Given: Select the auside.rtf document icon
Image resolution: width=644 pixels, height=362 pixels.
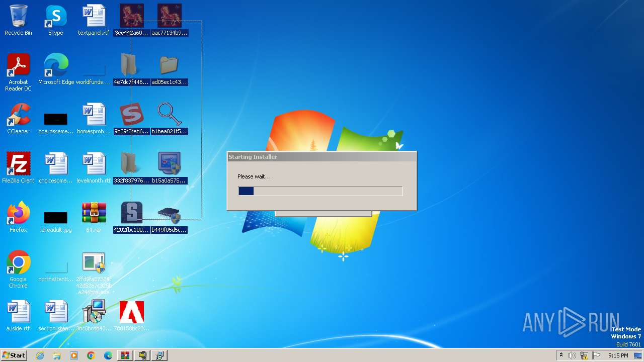Looking at the screenshot, I should coord(18,316).
